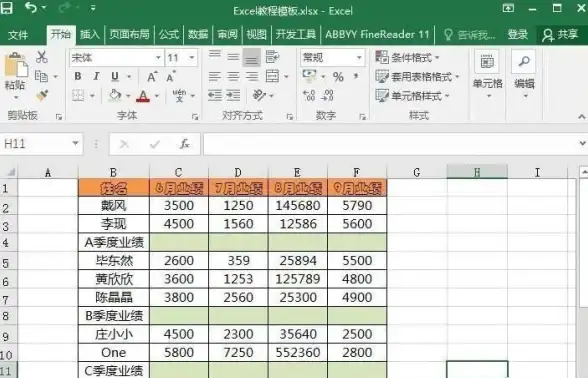Switch to the 数据 Data tab
This screenshot has width=588, height=378.
(x=198, y=35)
